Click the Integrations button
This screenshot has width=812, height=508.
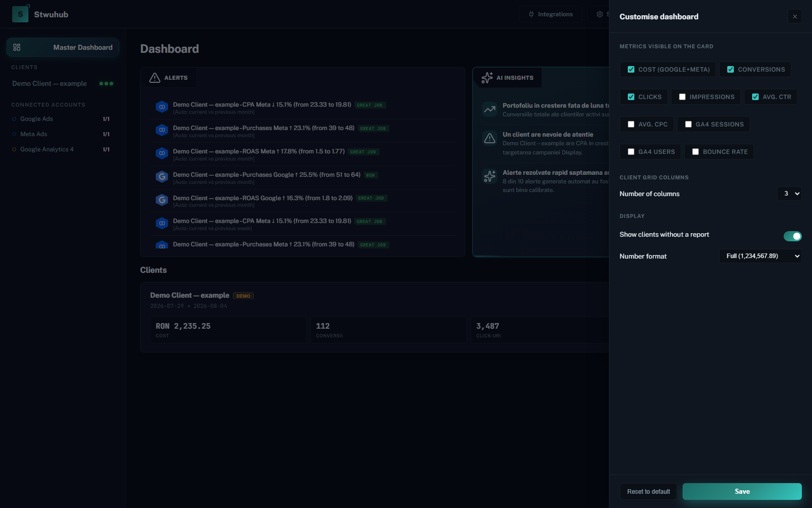tap(551, 14)
